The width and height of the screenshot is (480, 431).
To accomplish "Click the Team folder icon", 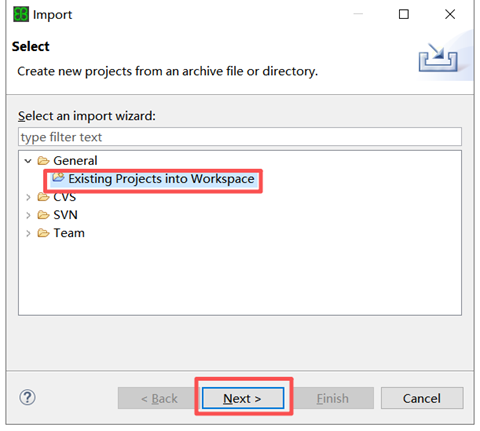I will [x=43, y=233].
